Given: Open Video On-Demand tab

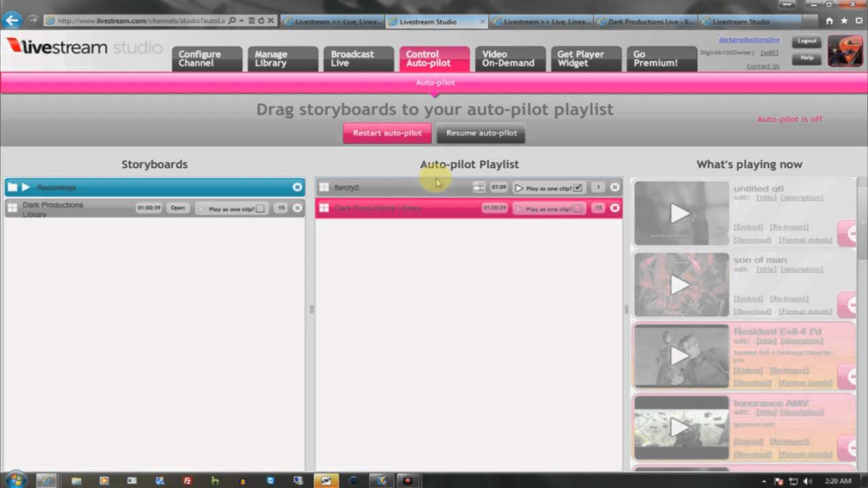Looking at the screenshot, I should 510,59.
